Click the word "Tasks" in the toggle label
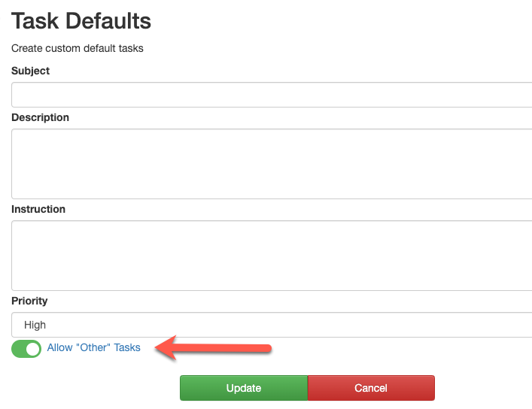The image size is (532, 409). point(127,347)
